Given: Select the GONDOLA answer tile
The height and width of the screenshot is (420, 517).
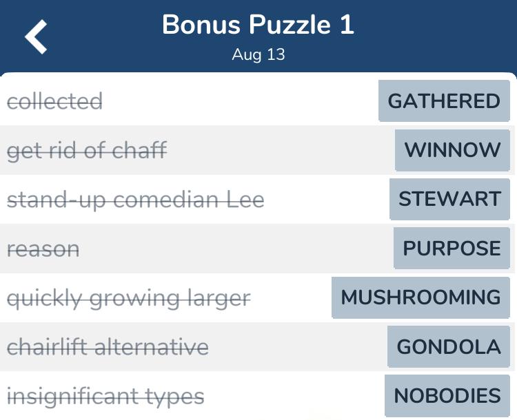Looking at the screenshot, I should 449,346.
